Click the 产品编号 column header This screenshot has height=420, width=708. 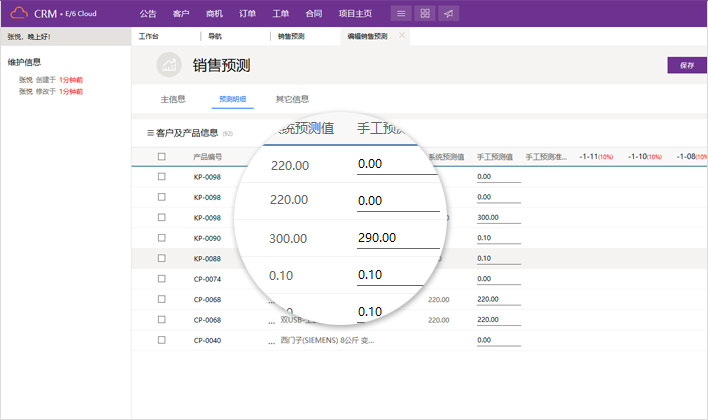tap(207, 157)
